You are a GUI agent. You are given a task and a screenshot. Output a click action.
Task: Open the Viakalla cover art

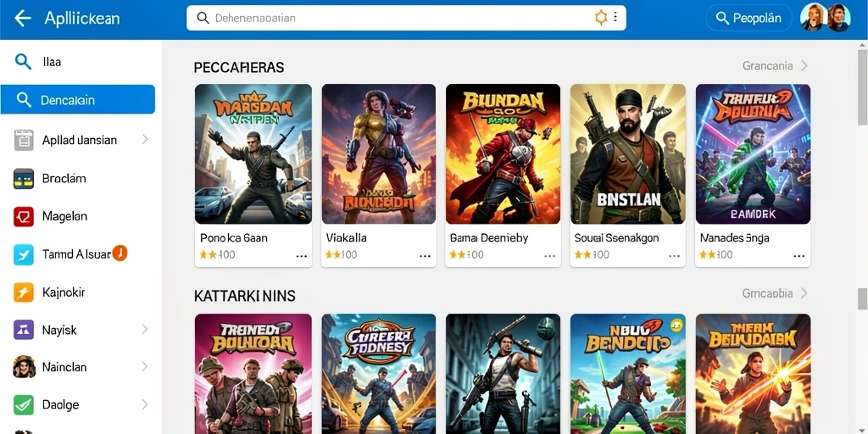coord(379,154)
